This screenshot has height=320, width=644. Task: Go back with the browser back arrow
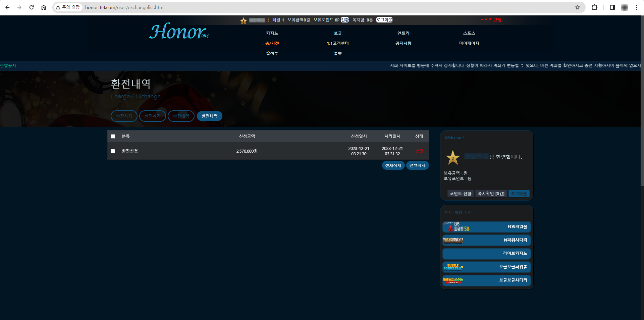point(7,7)
